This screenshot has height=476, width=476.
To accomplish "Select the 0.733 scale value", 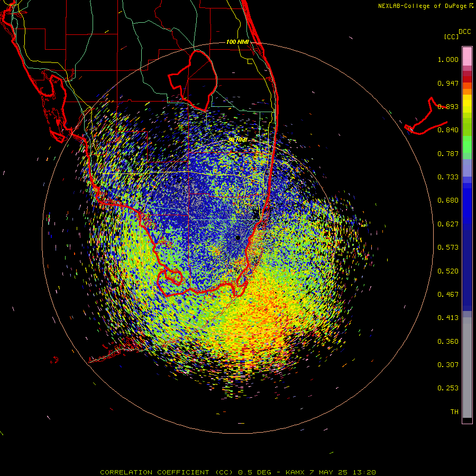I will tap(448, 177).
